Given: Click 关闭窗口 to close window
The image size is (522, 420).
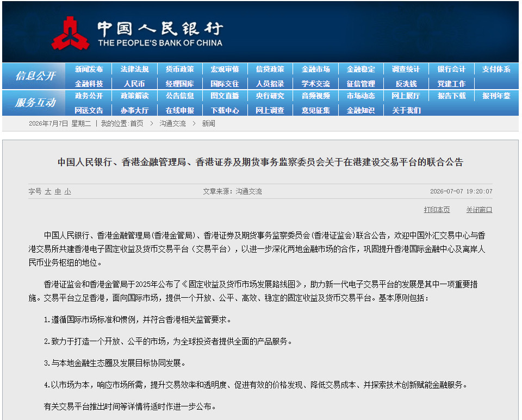Looking at the screenshot, I should click(x=479, y=210).
